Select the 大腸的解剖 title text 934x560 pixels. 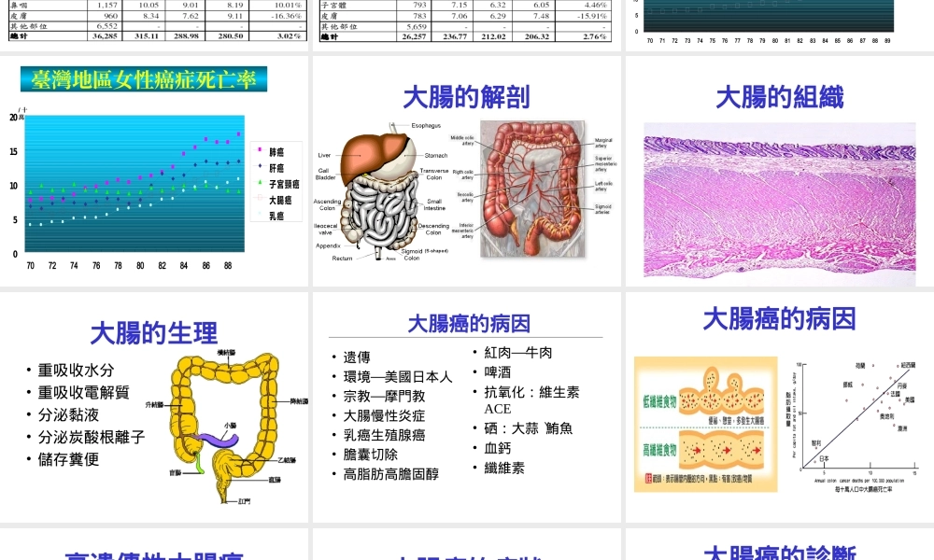point(465,97)
